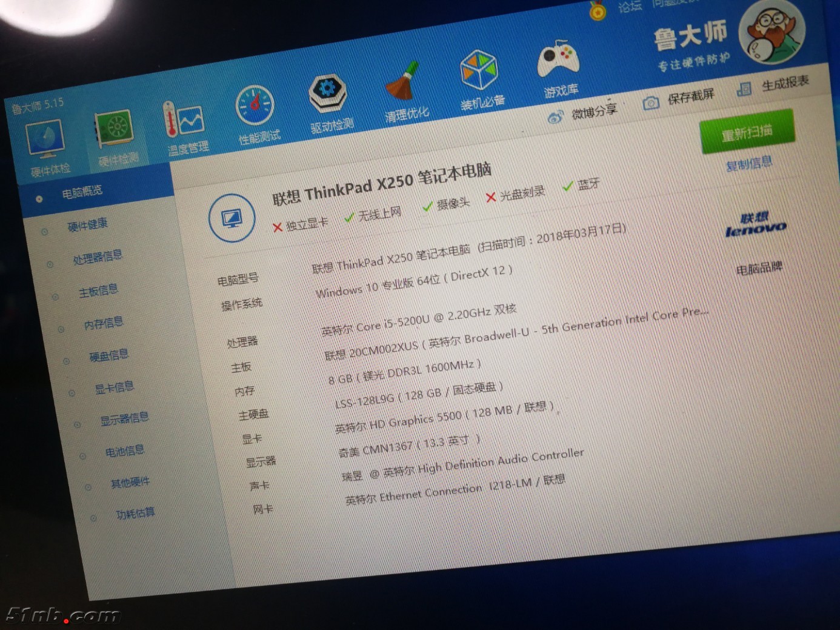The height and width of the screenshot is (630, 840).
Task: Select the 硬件检测 hardware detection icon
Action: [115, 132]
